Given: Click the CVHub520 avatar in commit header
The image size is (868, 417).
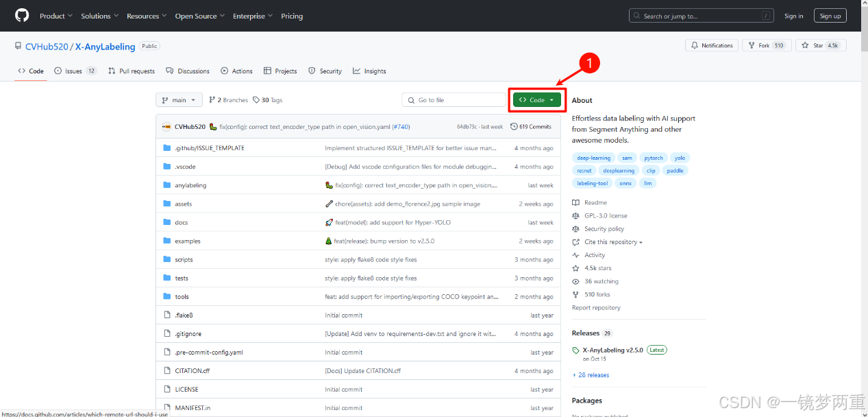Looking at the screenshot, I should coord(166,127).
